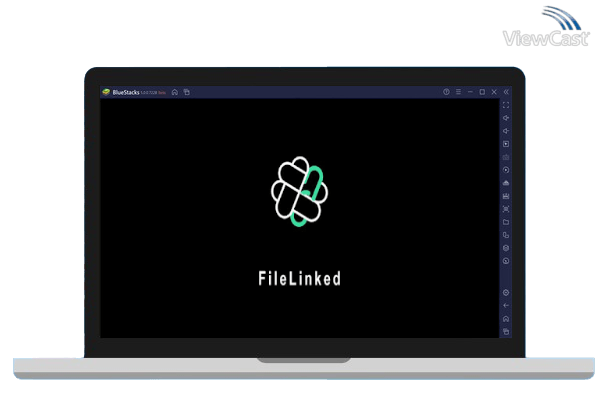Screen dimensions: 602x414
Task: Toggle BlueStacks full screen mode
Action: [506, 105]
